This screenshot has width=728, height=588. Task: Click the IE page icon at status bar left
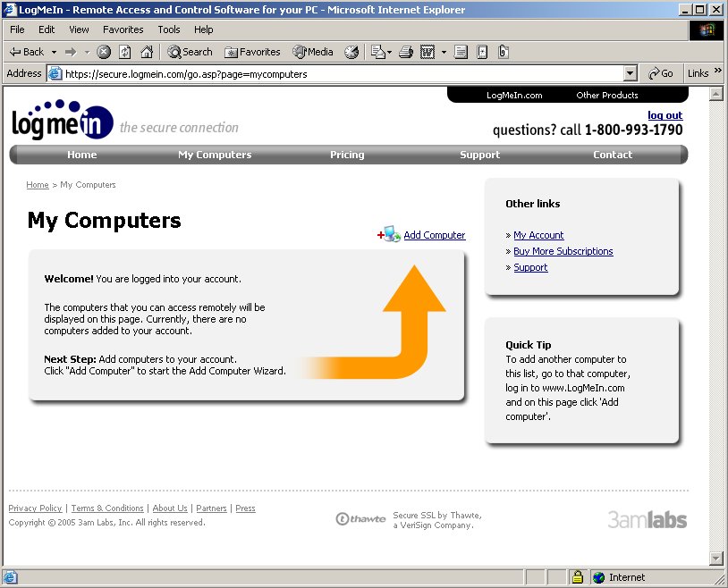click(10, 577)
